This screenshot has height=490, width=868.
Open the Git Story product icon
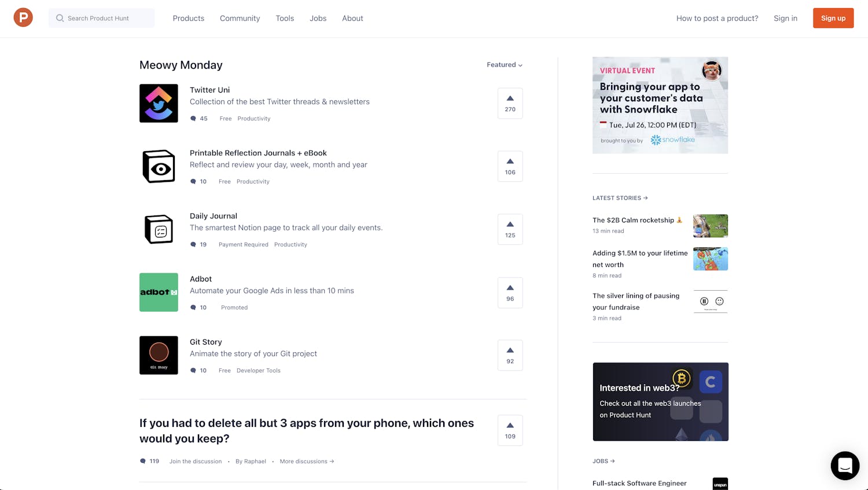[x=159, y=355]
